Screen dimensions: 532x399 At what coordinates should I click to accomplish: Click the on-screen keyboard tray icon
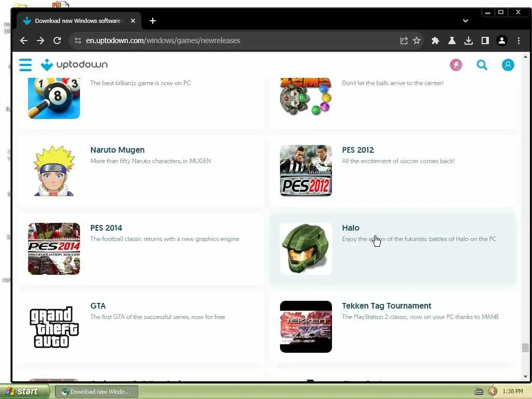tap(478, 392)
